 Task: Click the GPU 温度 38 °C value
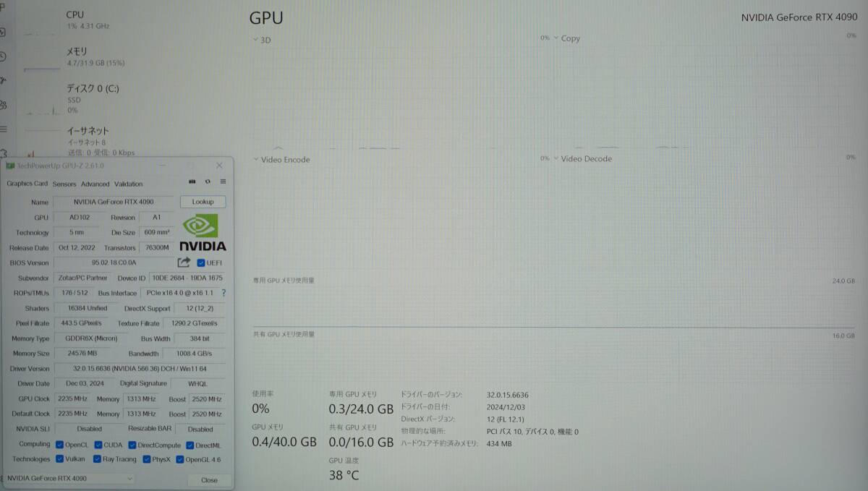coord(344,475)
